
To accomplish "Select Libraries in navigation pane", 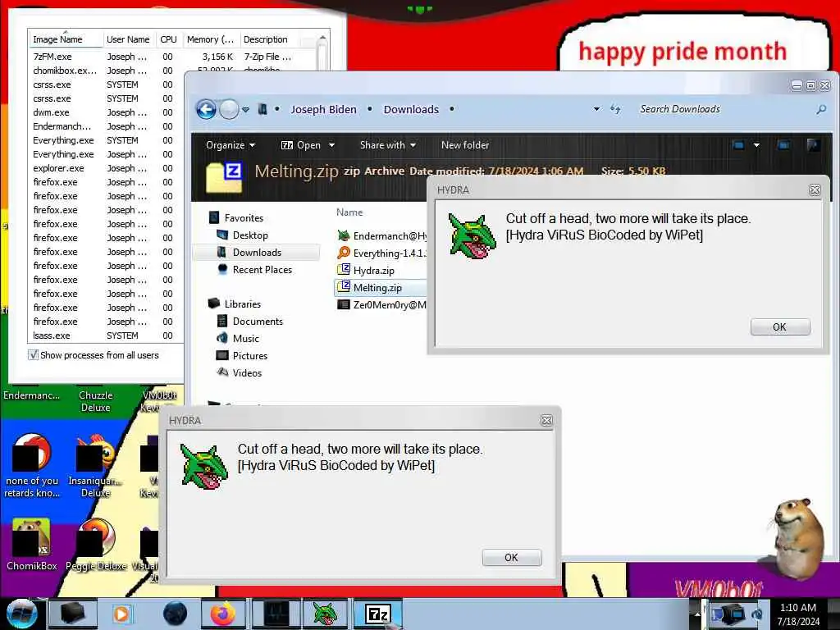I will (x=242, y=304).
